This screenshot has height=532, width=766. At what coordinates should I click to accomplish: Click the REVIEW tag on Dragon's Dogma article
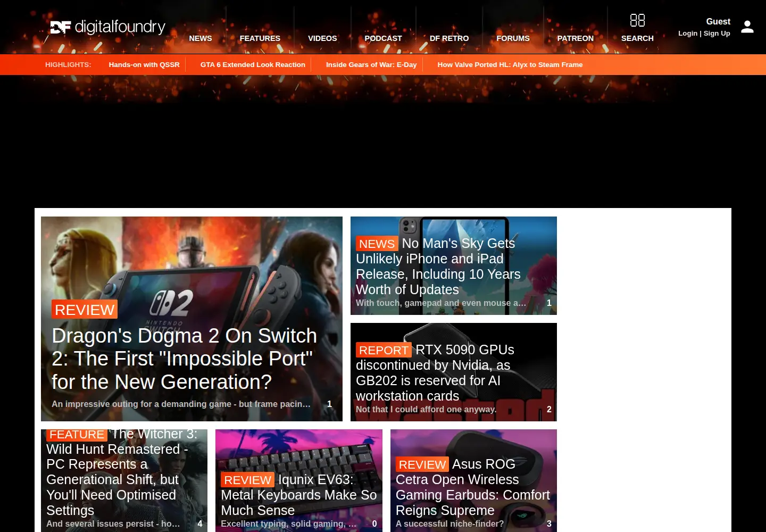(x=85, y=310)
